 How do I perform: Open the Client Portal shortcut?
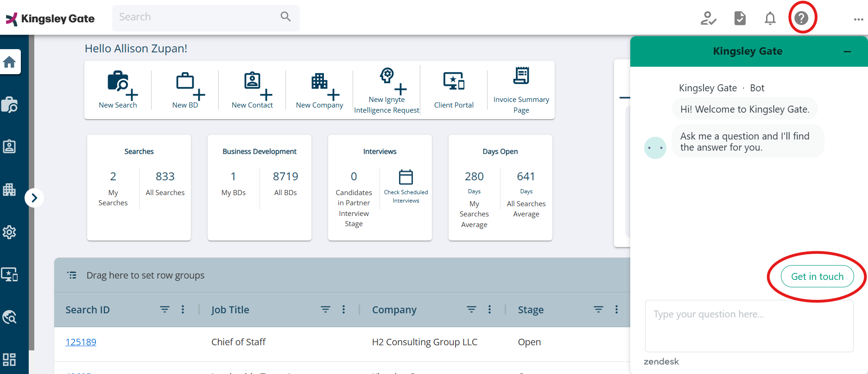454,90
